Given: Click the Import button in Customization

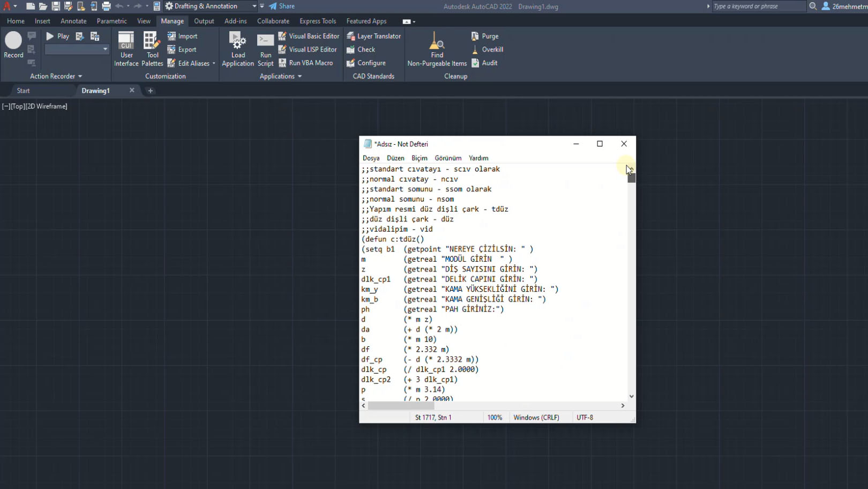Looking at the screenshot, I should [x=183, y=35].
